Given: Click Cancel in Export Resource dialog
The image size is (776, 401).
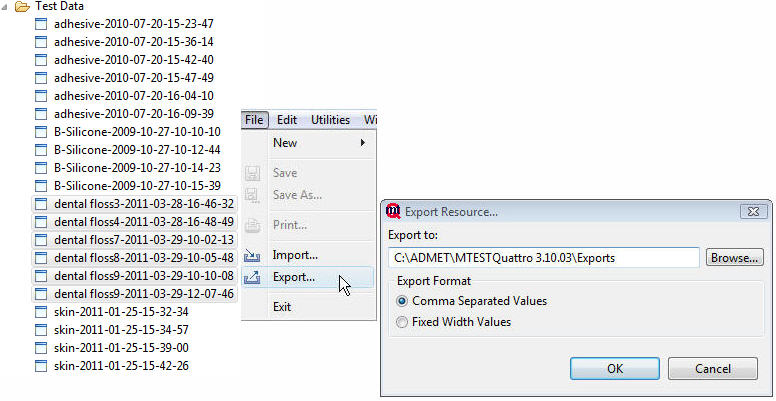Looking at the screenshot, I should (x=713, y=369).
